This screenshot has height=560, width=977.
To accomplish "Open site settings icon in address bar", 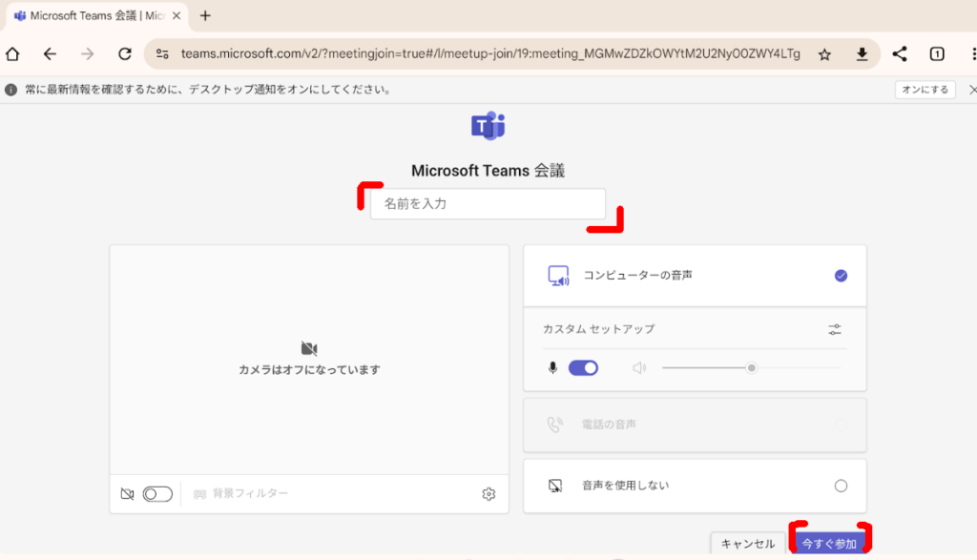I will coord(162,54).
